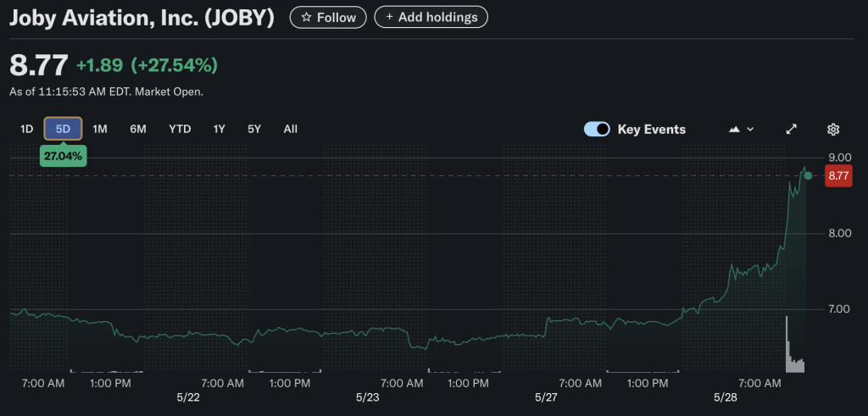View the All time range
Image resolution: width=868 pixels, height=416 pixels.
coord(290,129)
